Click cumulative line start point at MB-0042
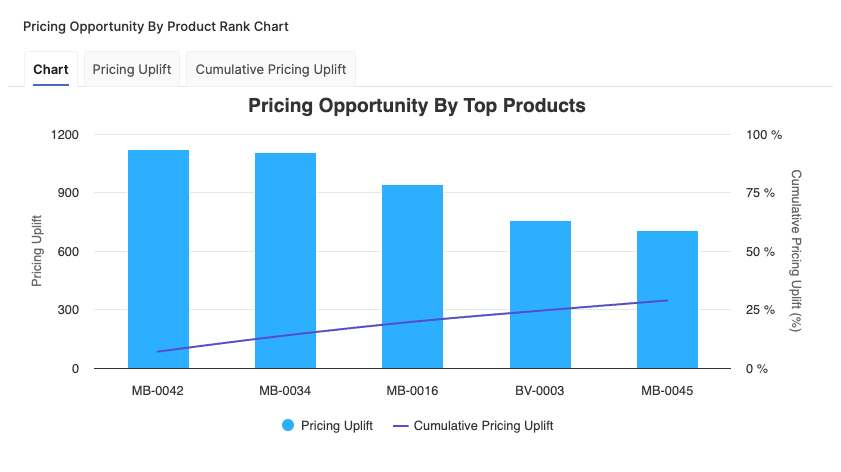 click(x=158, y=351)
